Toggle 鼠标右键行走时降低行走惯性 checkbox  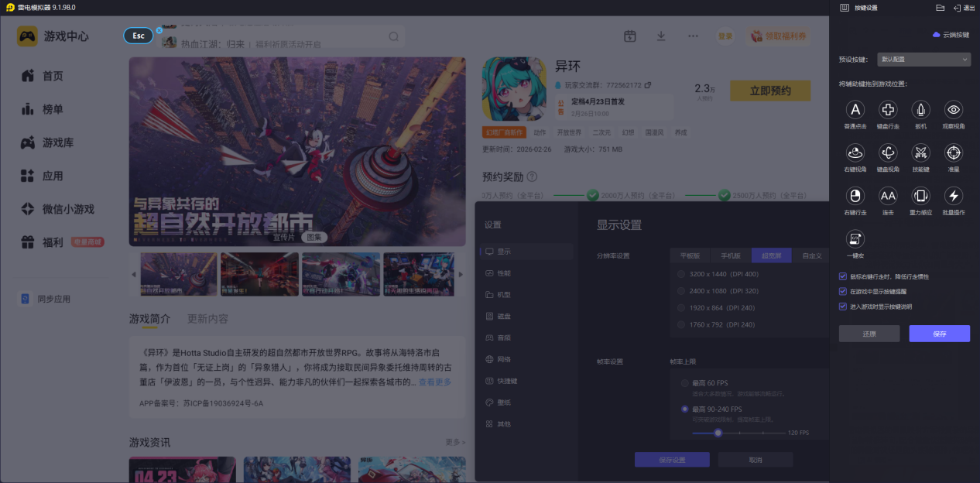pos(843,276)
